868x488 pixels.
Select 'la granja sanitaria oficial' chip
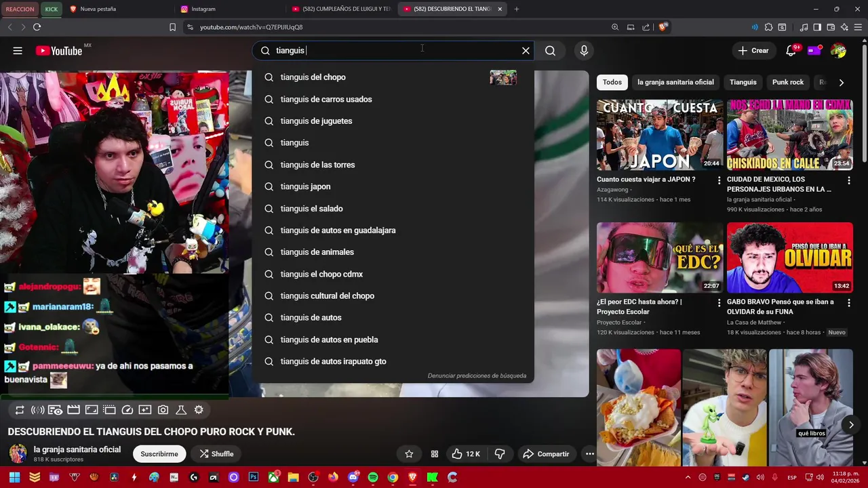pyautogui.click(x=675, y=82)
